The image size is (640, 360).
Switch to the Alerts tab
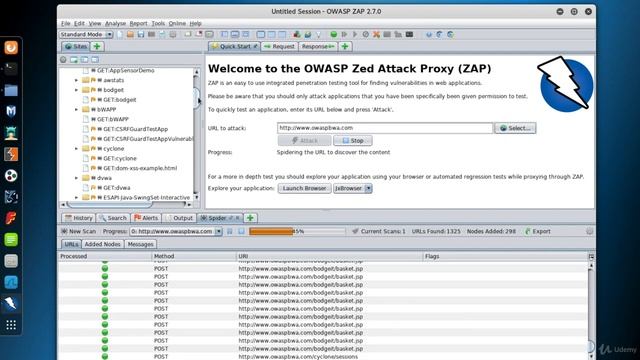(x=146, y=218)
